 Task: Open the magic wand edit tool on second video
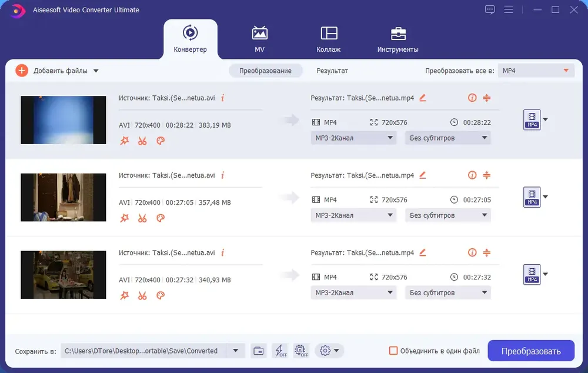(x=125, y=218)
